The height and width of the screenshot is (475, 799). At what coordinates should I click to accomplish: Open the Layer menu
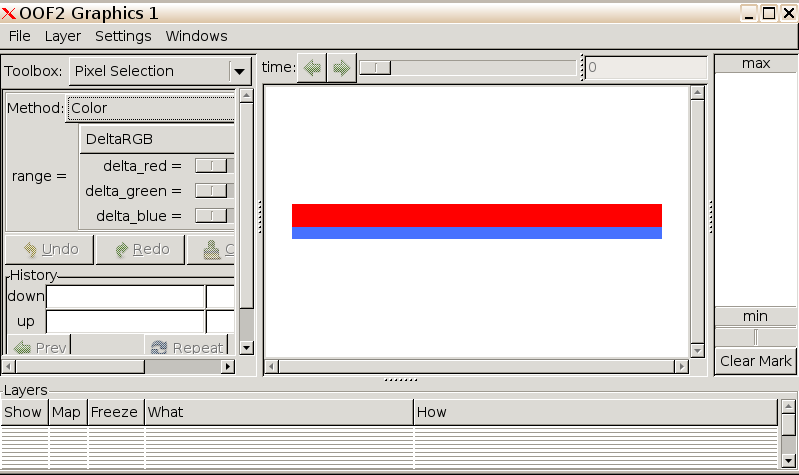click(63, 36)
